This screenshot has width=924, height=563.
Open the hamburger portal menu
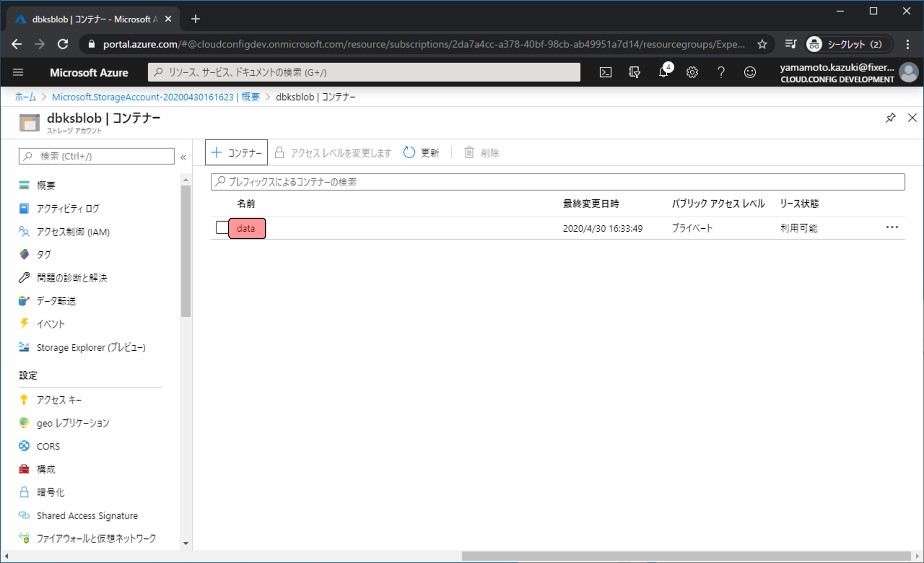(18, 73)
